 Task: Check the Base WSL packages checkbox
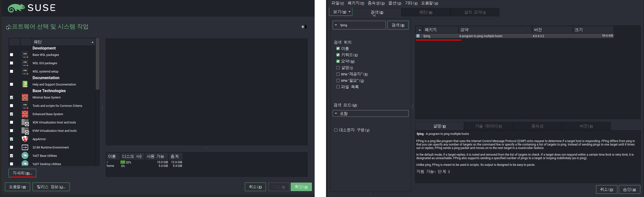click(x=11, y=55)
